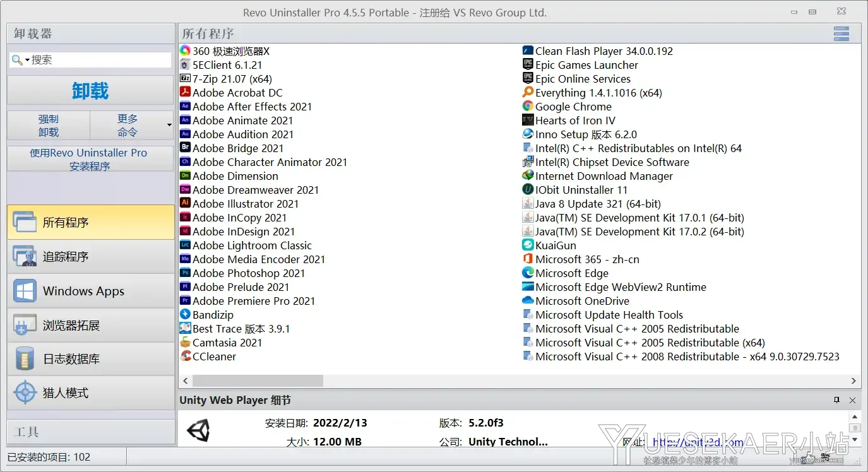Screen dimensions: 868x472
Task: Expand the 工具 section header
Action: (91, 432)
